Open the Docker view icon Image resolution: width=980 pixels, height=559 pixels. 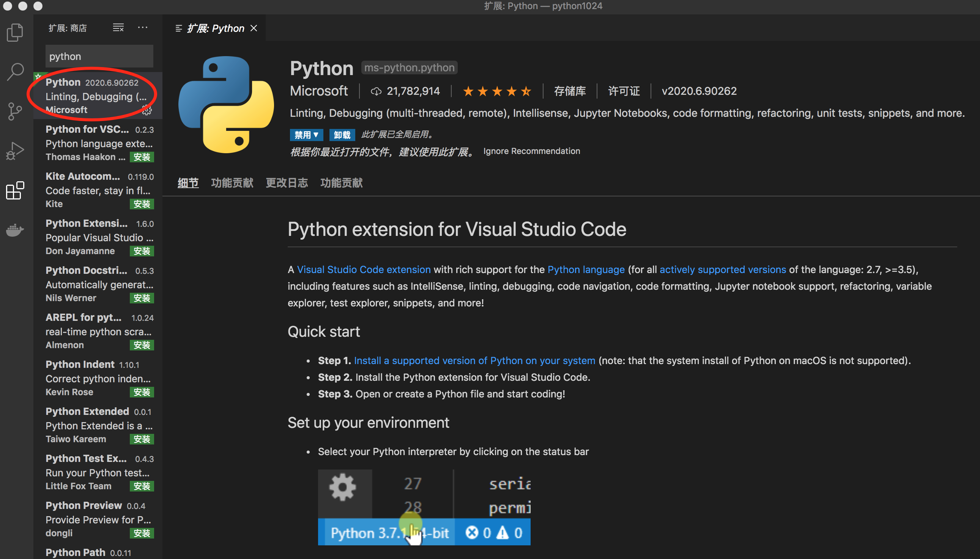coord(15,229)
